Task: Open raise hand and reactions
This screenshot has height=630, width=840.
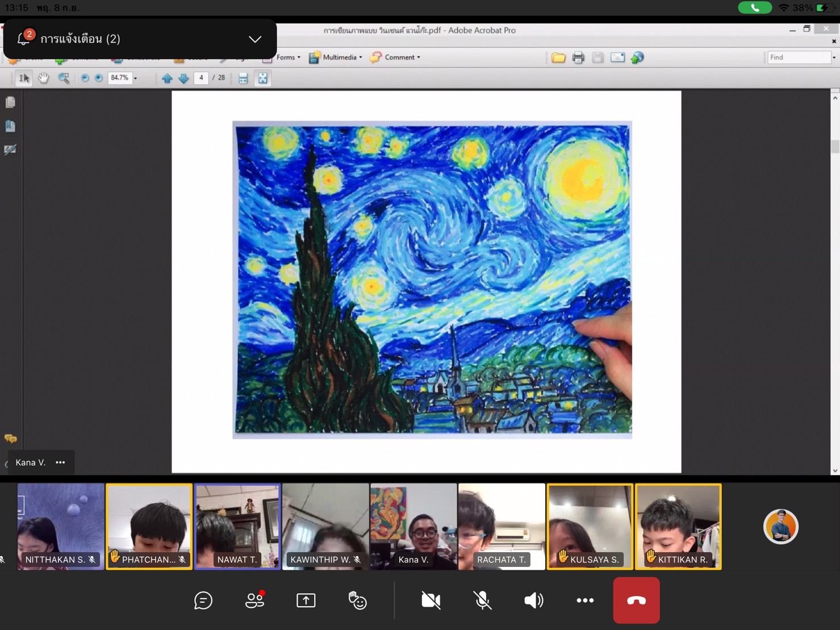Action: tap(357, 600)
